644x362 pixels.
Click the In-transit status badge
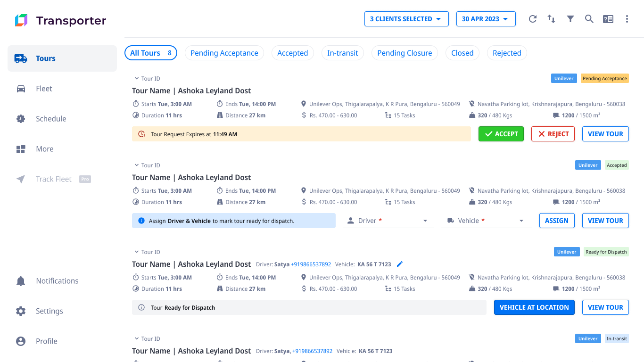[x=617, y=339]
